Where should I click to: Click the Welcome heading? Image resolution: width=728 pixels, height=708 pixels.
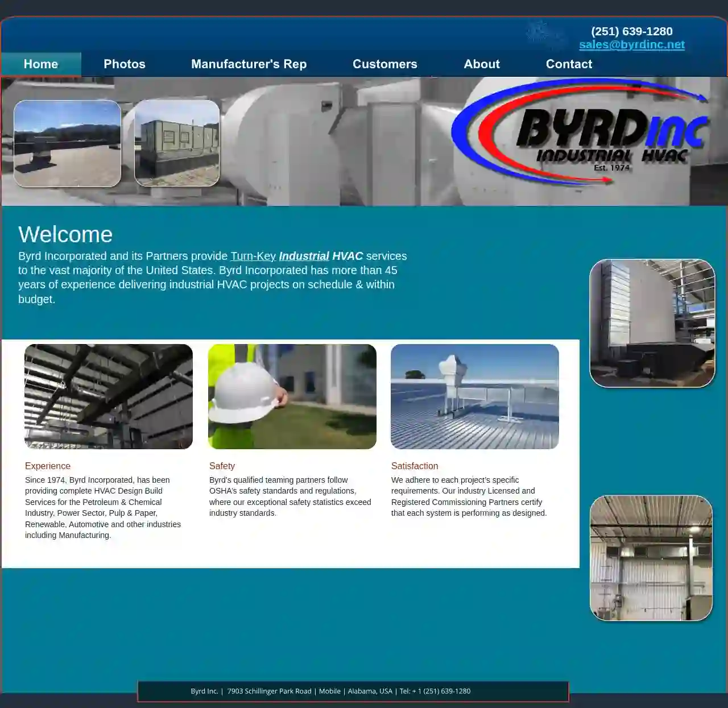[65, 234]
